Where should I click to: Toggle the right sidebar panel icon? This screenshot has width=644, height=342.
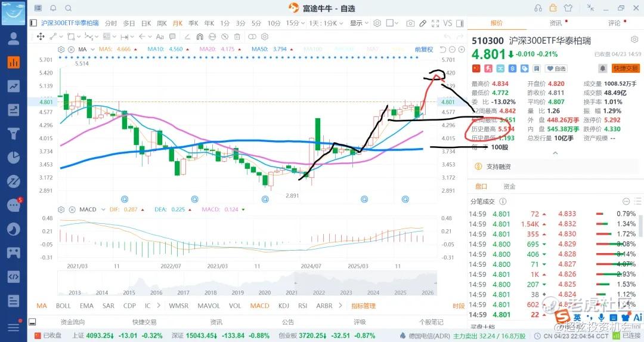click(460, 23)
